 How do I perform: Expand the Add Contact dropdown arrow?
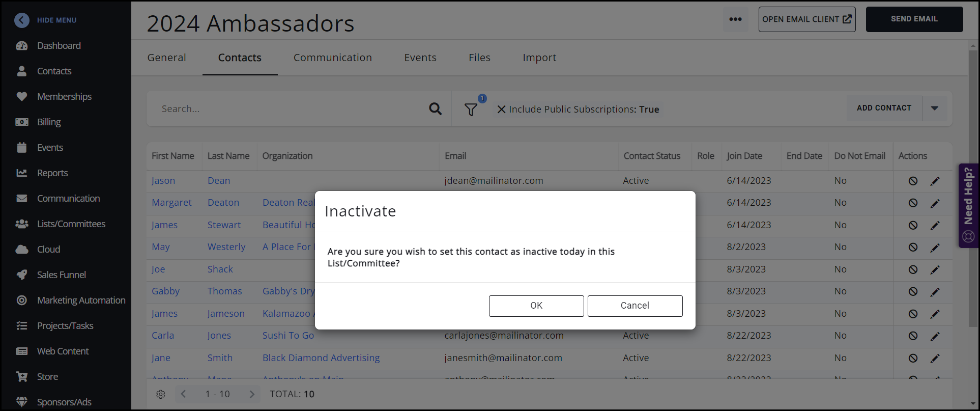click(934, 108)
